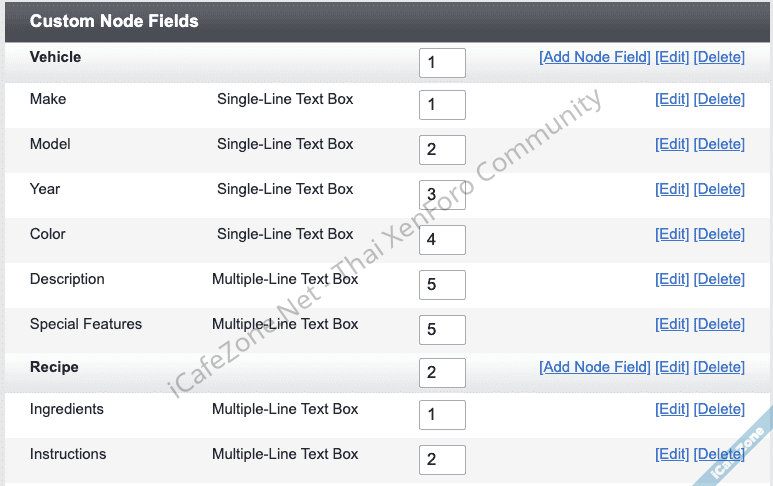Screen dimensions: 773x486
Task: Edit the Recipe node group
Action: pos(672,367)
